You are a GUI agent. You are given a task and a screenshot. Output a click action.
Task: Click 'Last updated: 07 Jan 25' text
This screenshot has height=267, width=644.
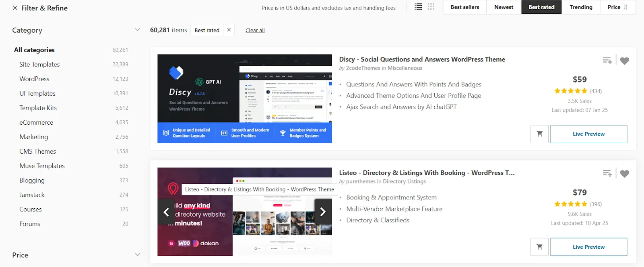click(580, 110)
